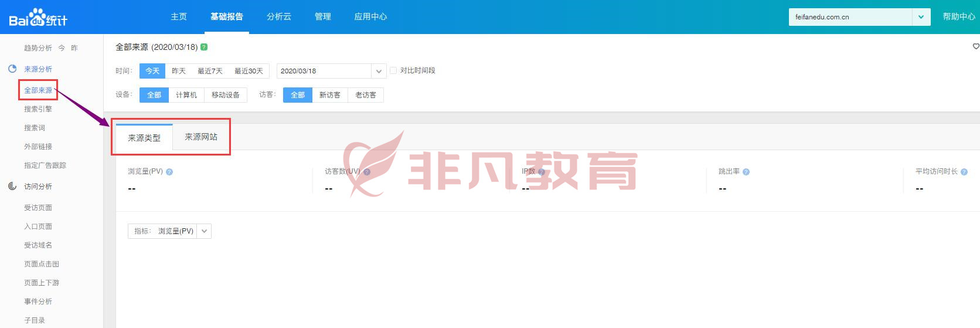Enable the 对比时间段 checkbox
Viewport: 980px width, 328px height.
(393, 70)
